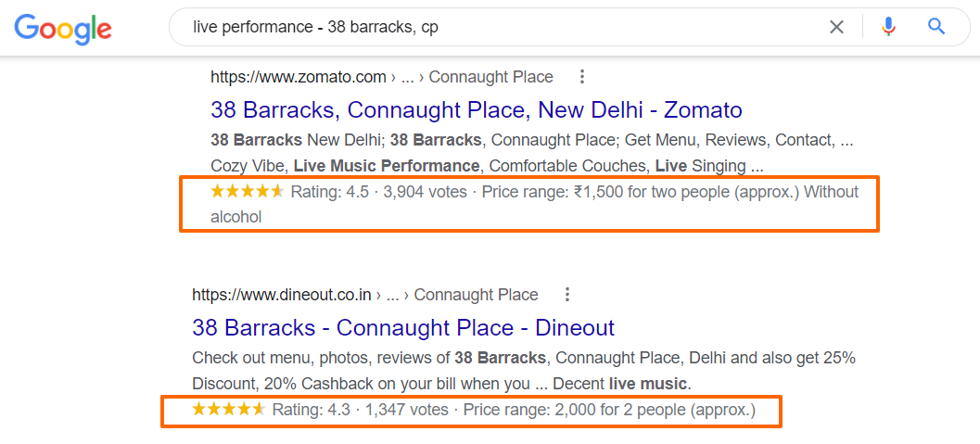Click the Dineout Rating: 4.3 text
The height and width of the screenshot is (444, 980).
click(x=312, y=410)
